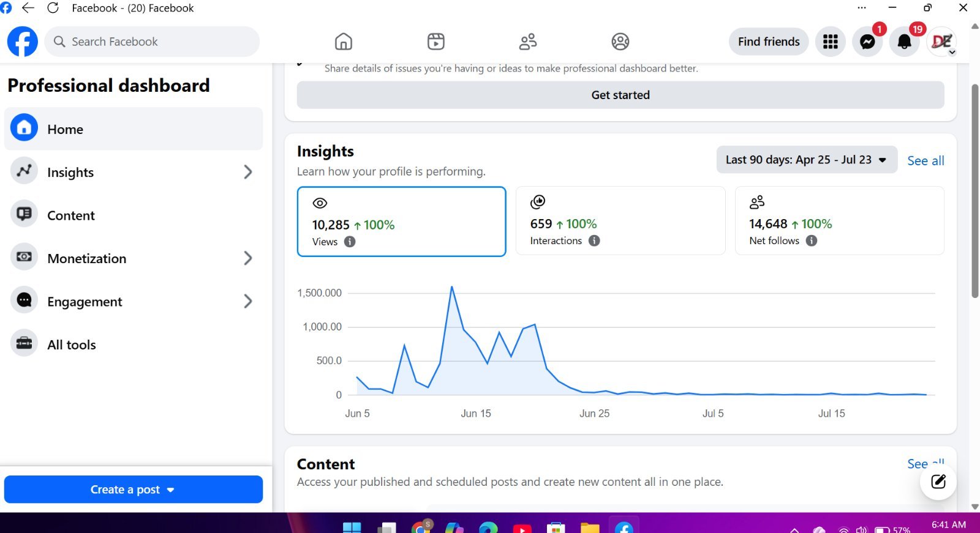This screenshot has width=980, height=533.
Task: Open the Windows Start button
Action: coord(352,527)
